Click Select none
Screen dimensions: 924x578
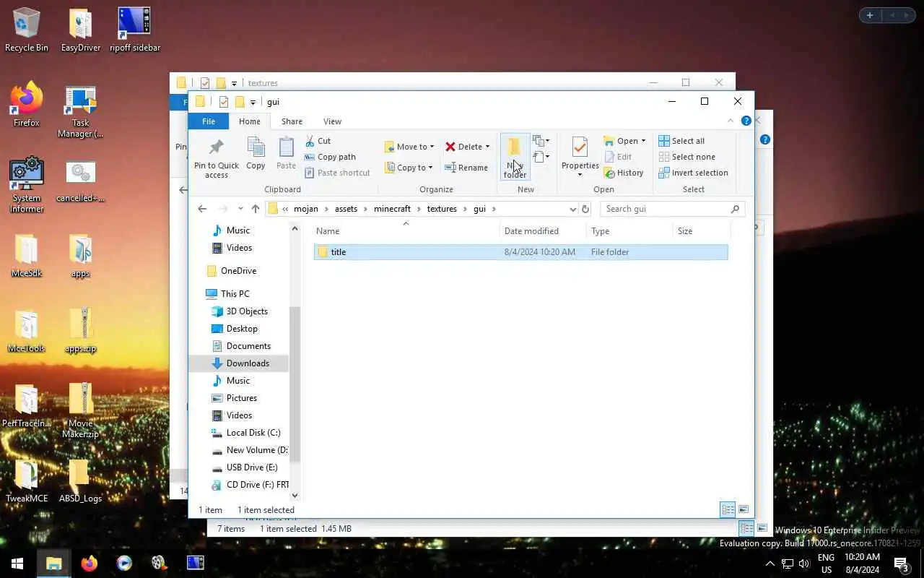pos(687,157)
